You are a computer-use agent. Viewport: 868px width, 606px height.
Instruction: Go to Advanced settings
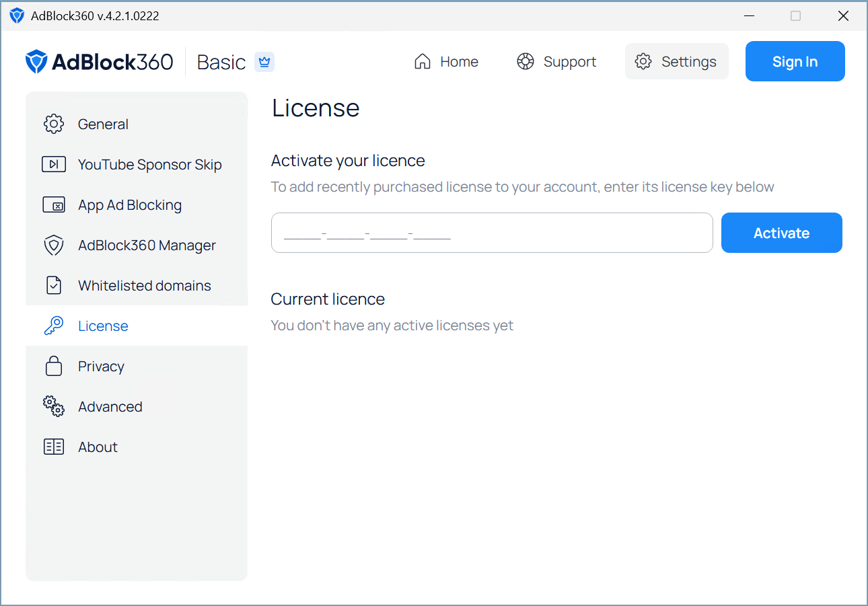(137, 406)
